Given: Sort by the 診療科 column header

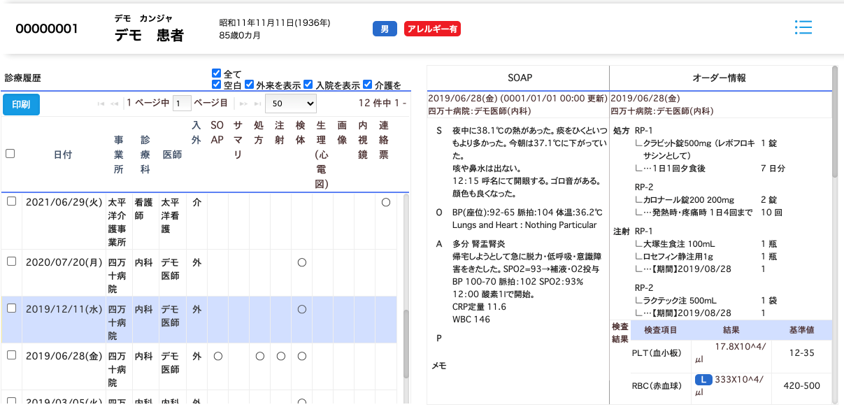Looking at the screenshot, I should pos(144,155).
